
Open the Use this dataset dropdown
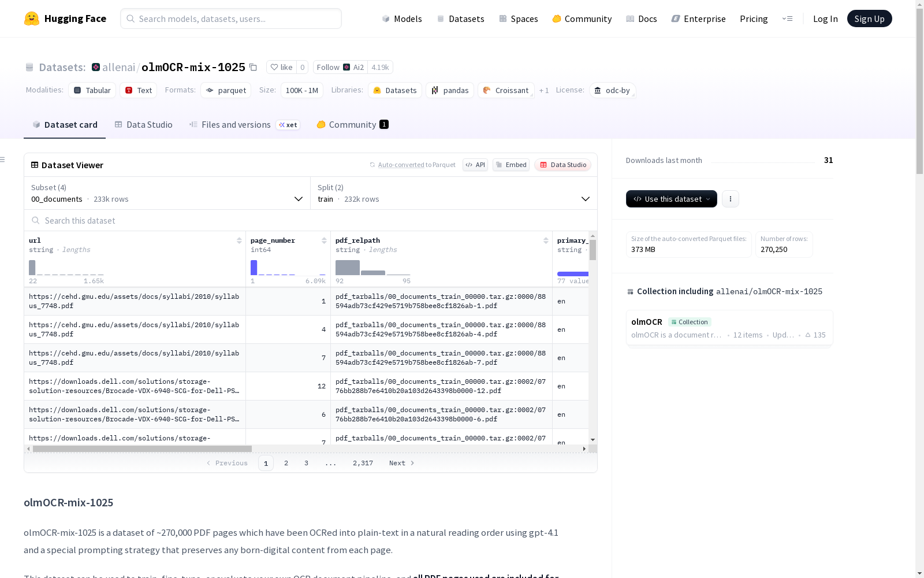click(x=672, y=199)
